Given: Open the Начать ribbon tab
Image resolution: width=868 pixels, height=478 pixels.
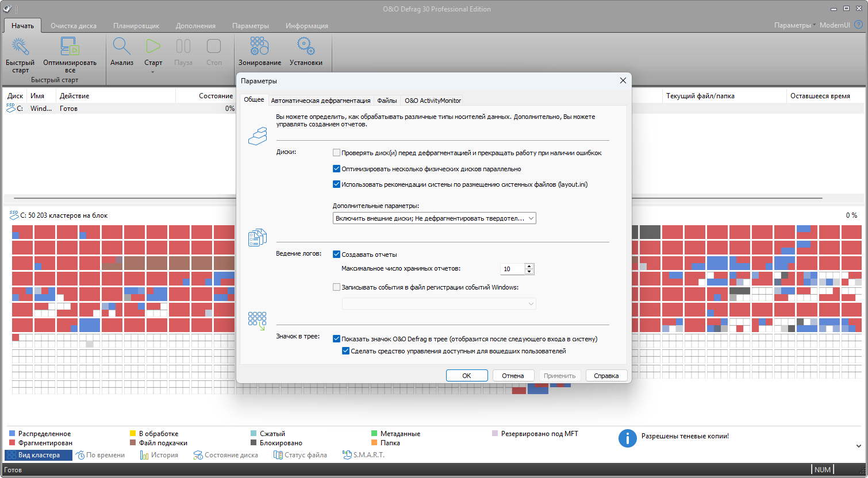Looking at the screenshot, I should (x=23, y=26).
